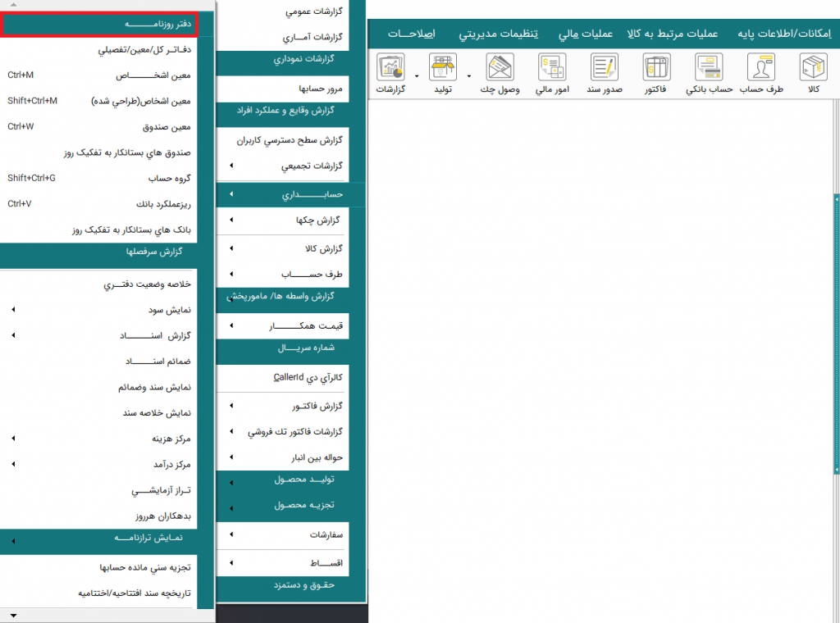Select دفتر روزنامه from the menu
This screenshot has width=840, height=623.
[x=107, y=25]
